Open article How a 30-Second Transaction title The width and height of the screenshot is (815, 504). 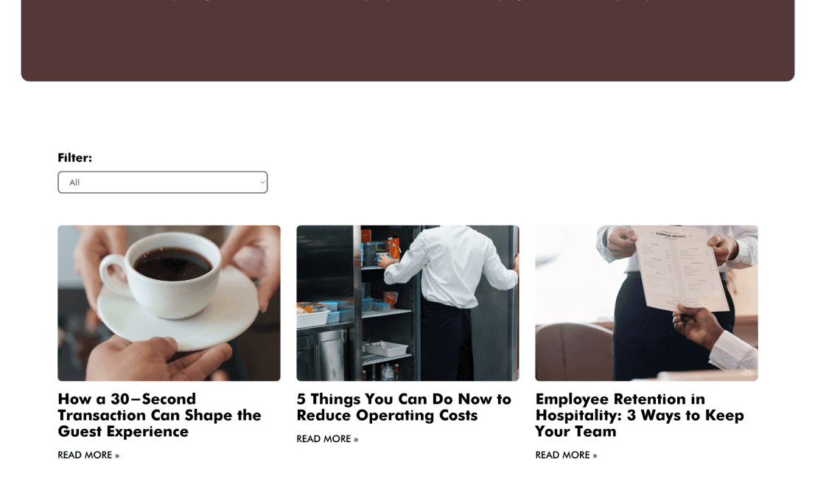pyautogui.click(x=160, y=415)
